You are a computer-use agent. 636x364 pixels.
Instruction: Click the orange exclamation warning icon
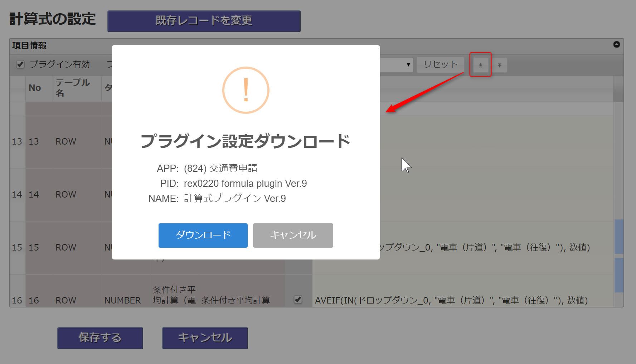coord(246,90)
